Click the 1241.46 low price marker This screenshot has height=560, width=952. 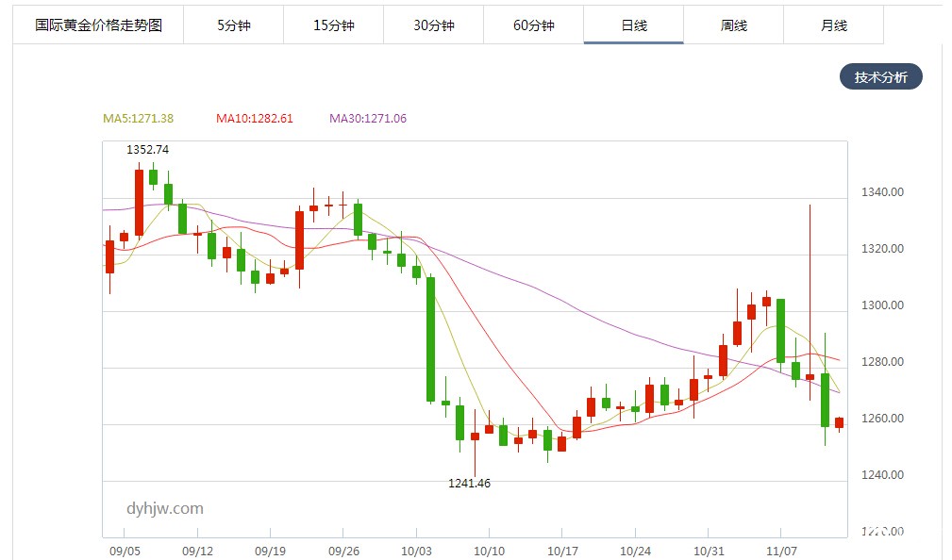[469, 483]
